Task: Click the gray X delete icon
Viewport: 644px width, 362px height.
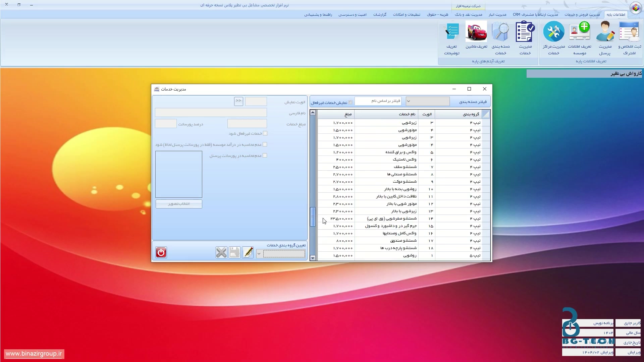Action: (221, 252)
